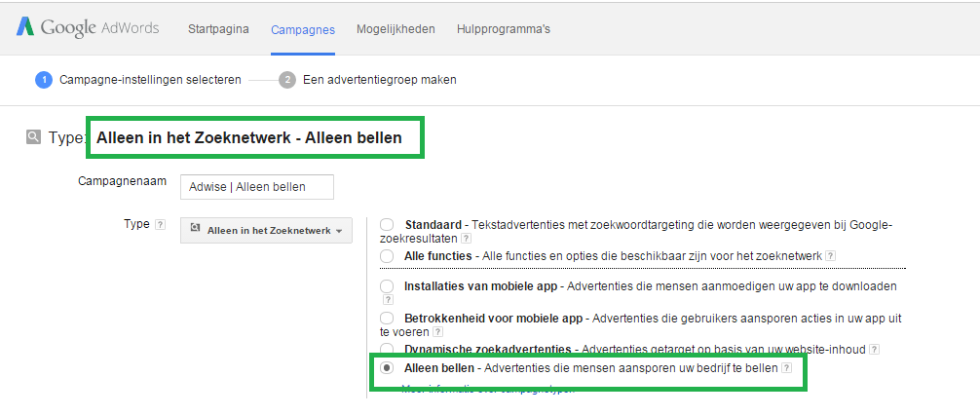The image size is (980, 415).
Task: Open the Campagnes tab
Action: click(303, 29)
